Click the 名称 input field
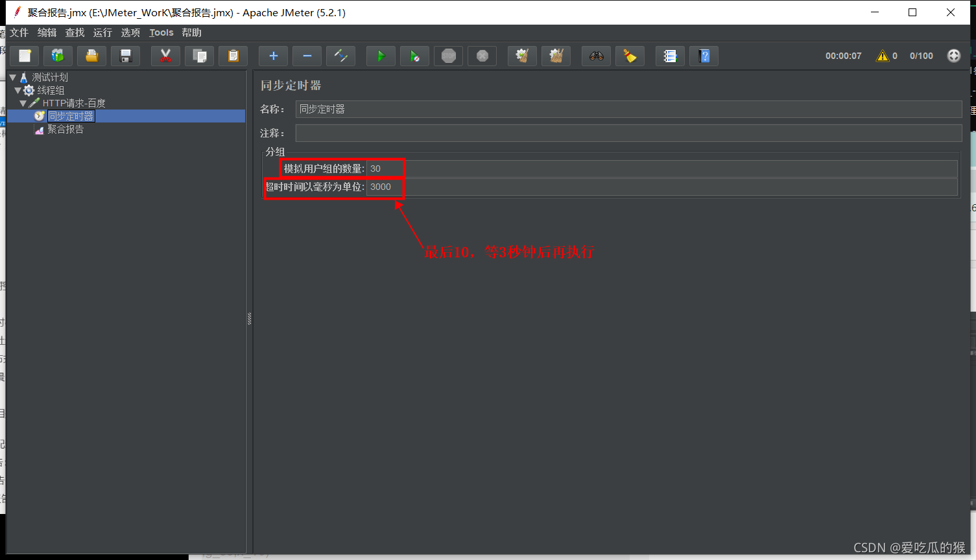Image resolution: width=976 pixels, height=560 pixels. [x=628, y=109]
